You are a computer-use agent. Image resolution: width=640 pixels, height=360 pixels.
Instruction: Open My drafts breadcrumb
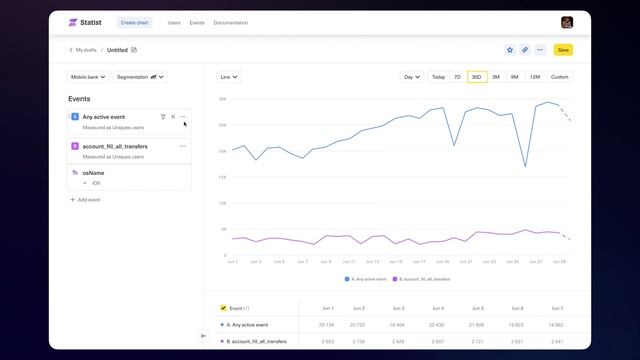click(86, 50)
